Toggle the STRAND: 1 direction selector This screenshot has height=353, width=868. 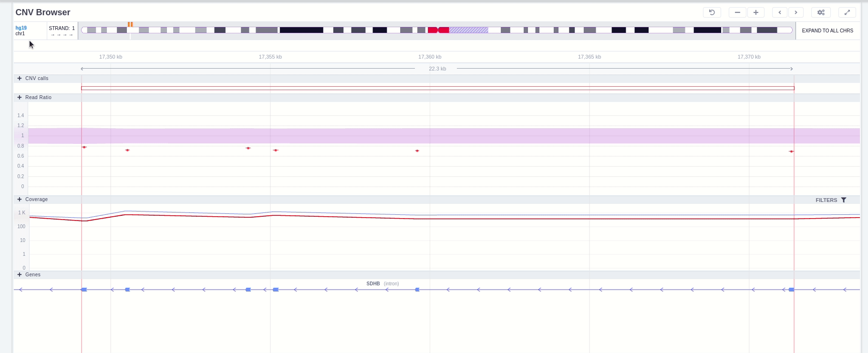[62, 31]
